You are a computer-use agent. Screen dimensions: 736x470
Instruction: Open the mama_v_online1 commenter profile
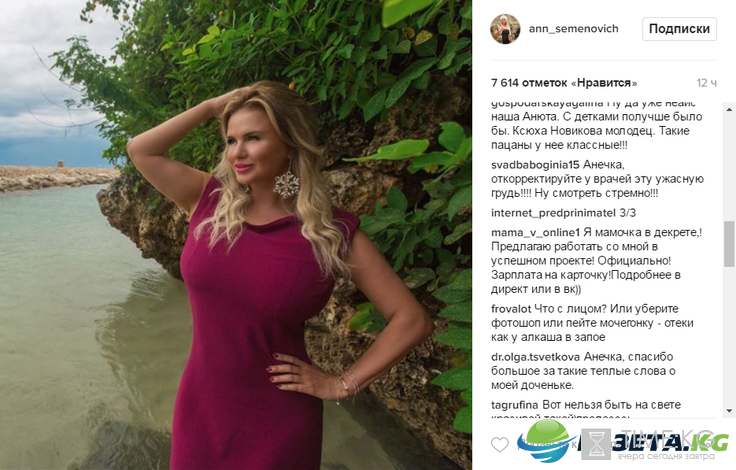536,232
